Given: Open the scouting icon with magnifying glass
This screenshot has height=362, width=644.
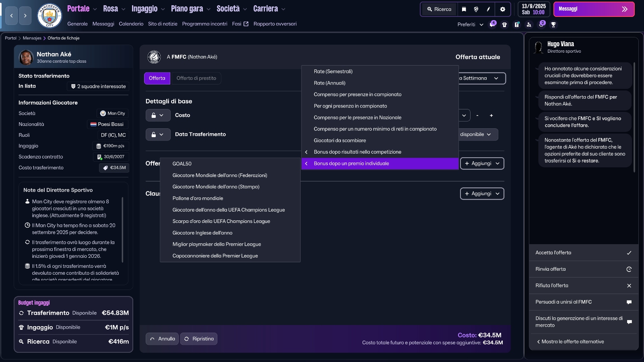Looking at the screenshot, I should [x=528, y=25].
